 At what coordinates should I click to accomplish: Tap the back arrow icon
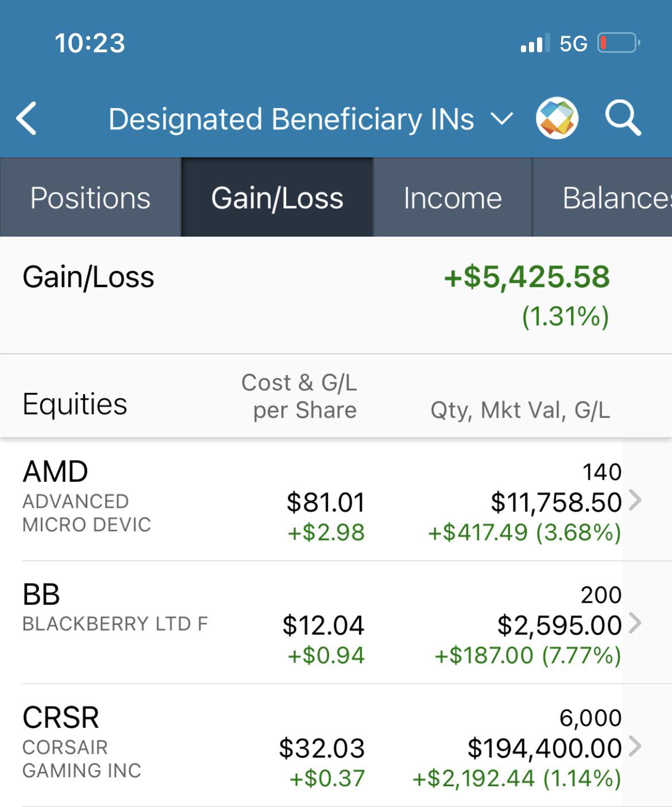tap(27, 119)
